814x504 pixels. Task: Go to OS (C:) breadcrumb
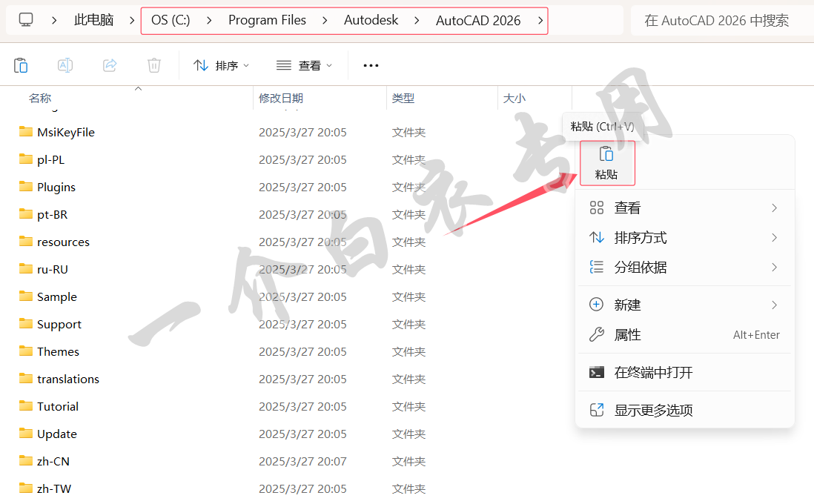coord(171,20)
